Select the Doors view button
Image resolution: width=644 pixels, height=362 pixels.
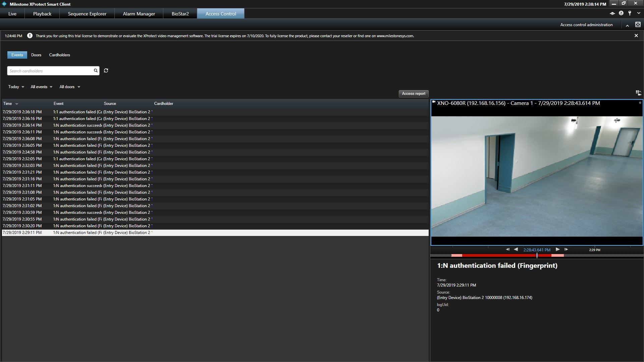tap(36, 55)
